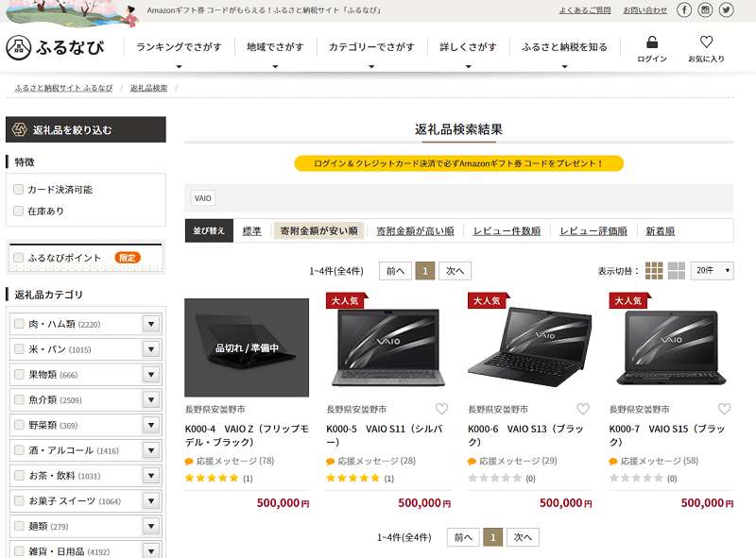
Task: Sort by 寄附金額が高い順
Action: (x=415, y=231)
